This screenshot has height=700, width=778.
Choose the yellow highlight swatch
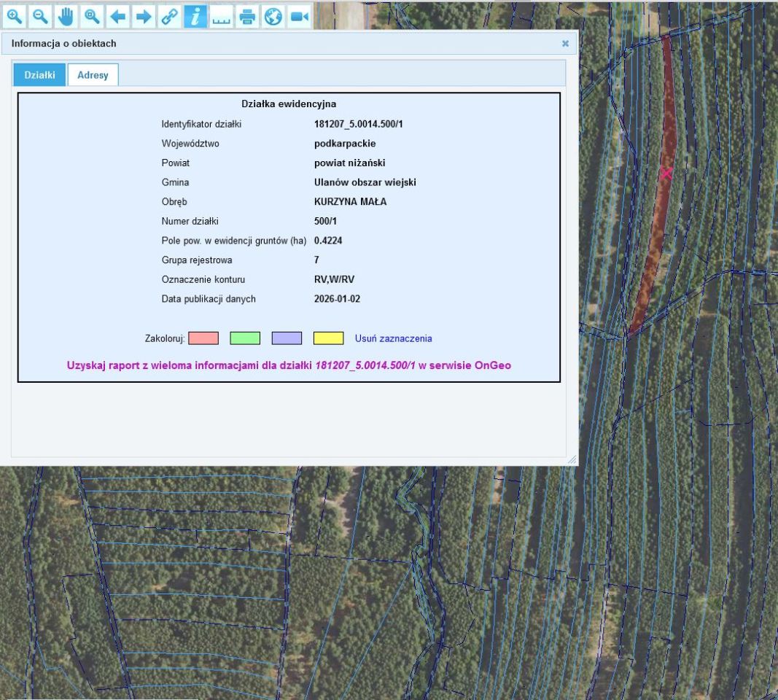click(x=328, y=338)
